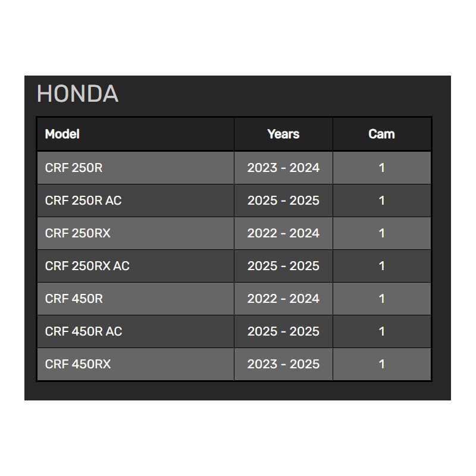Click the Cam value for CRF 250RX AC
The image size is (476, 476).
(x=381, y=266)
